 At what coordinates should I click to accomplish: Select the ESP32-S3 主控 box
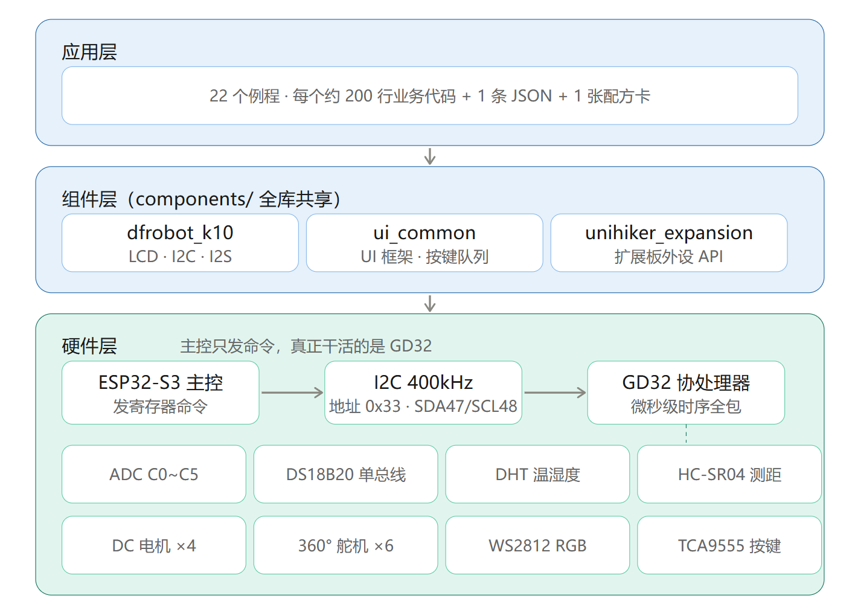pyautogui.click(x=161, y=393)
